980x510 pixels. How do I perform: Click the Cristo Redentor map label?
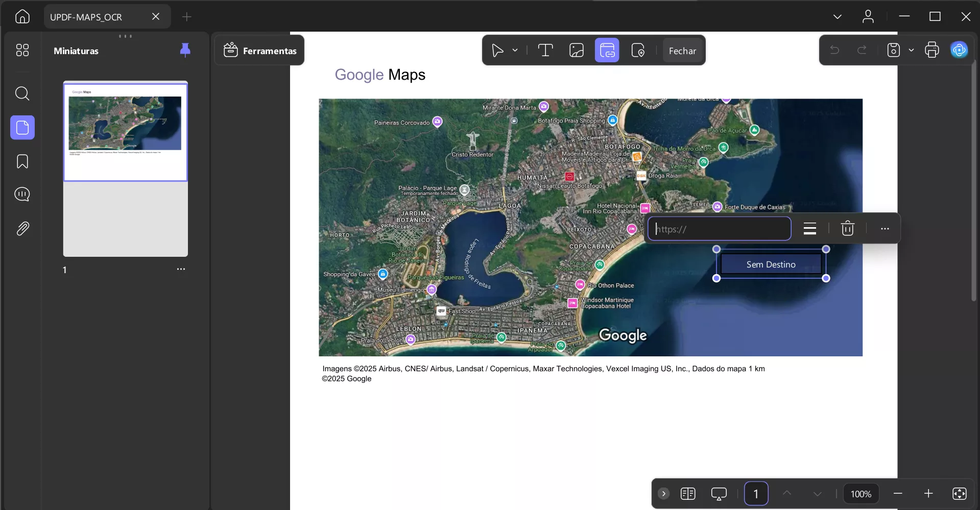point(472,155)
